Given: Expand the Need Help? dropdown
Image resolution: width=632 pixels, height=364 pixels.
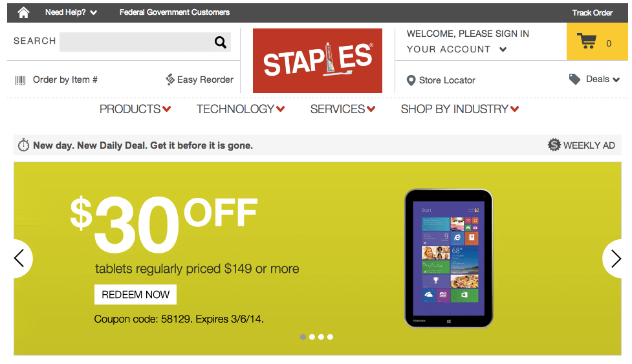Looking at the screenshot, I should (x=71, y=12).
